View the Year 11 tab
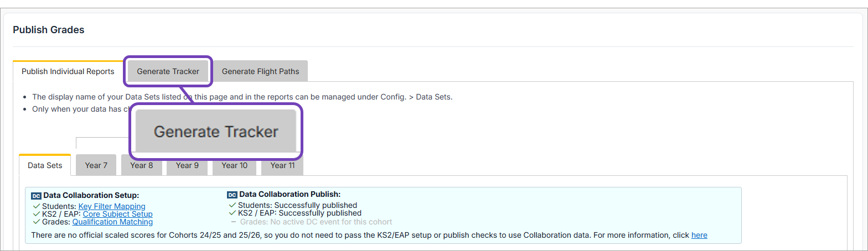The width and height of the screenshot is (868, 251). click(282, 165)
